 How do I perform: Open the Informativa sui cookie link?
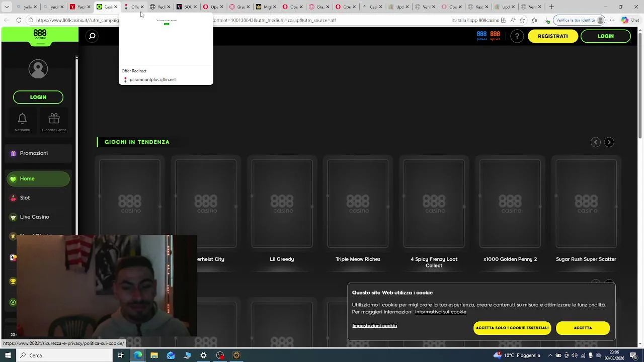[x=440, y=312]
